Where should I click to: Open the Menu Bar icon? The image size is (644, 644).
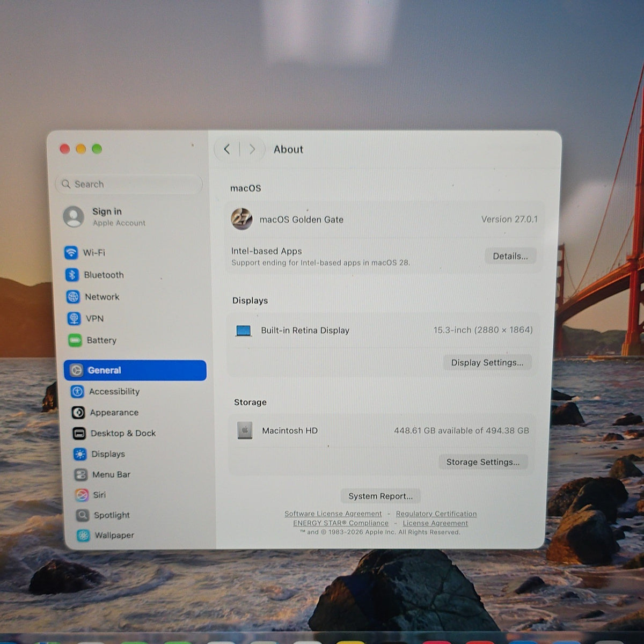81,474
